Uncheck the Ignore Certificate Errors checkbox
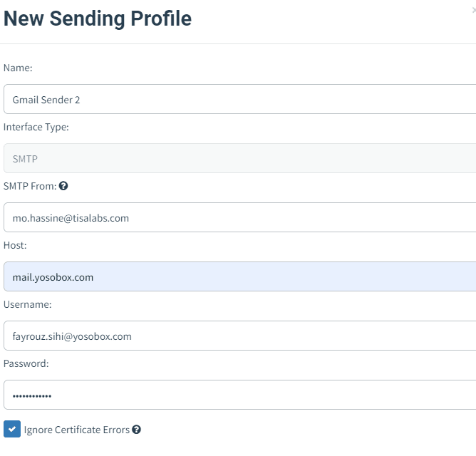The width and height of the screenshot is (476, 456). [x=11, y=429]
